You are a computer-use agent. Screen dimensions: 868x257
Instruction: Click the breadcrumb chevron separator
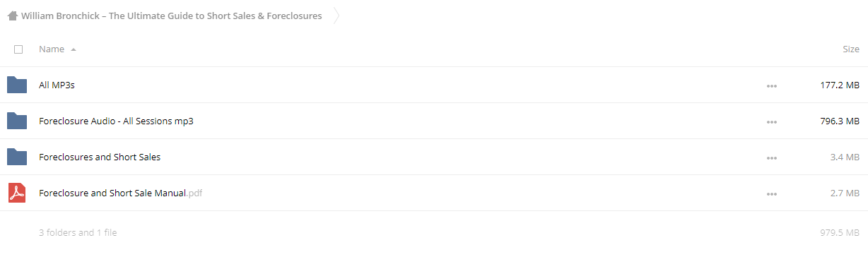coord(336,16)
